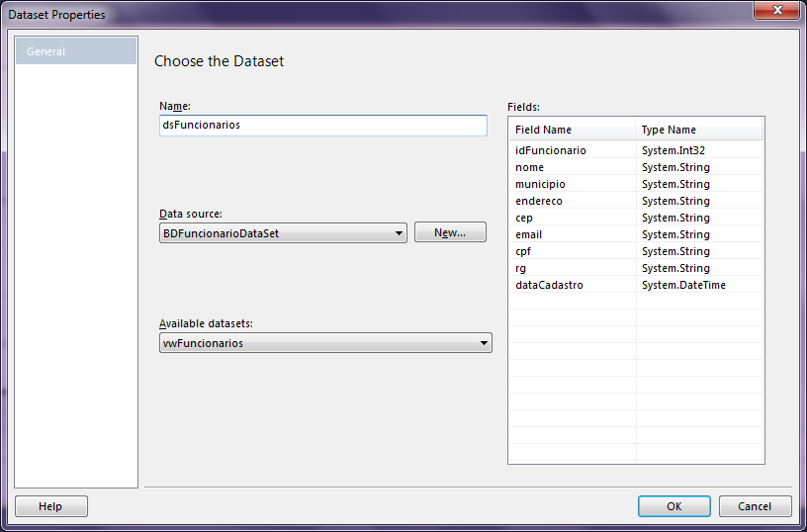Open Help for this dialog
The image size is (807, 532).
point(50,506)
